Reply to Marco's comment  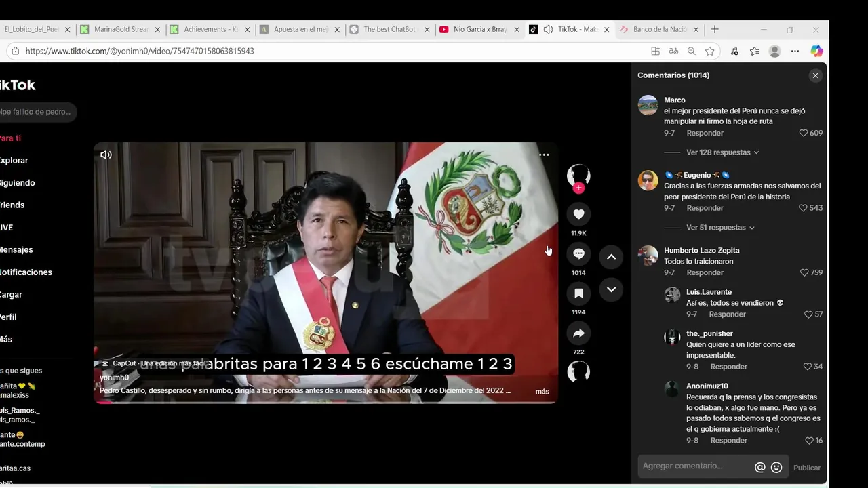(x=705, y=133)
